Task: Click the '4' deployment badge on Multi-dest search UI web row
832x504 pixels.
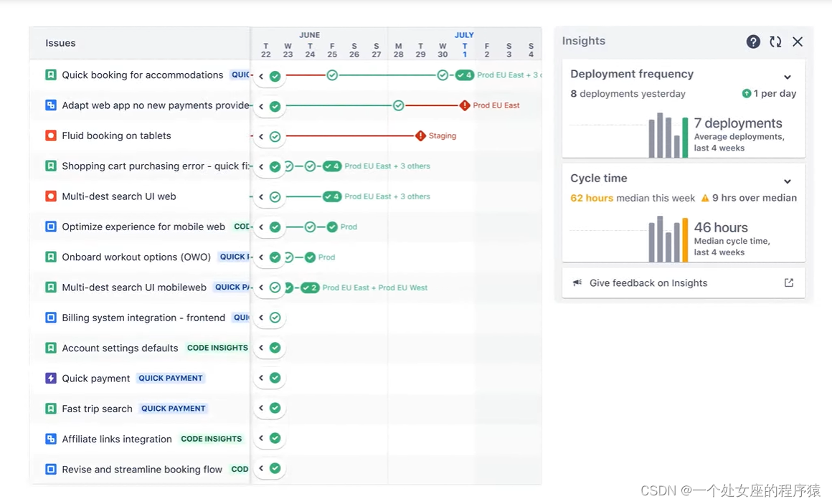Action: click(x=332, y=196)
